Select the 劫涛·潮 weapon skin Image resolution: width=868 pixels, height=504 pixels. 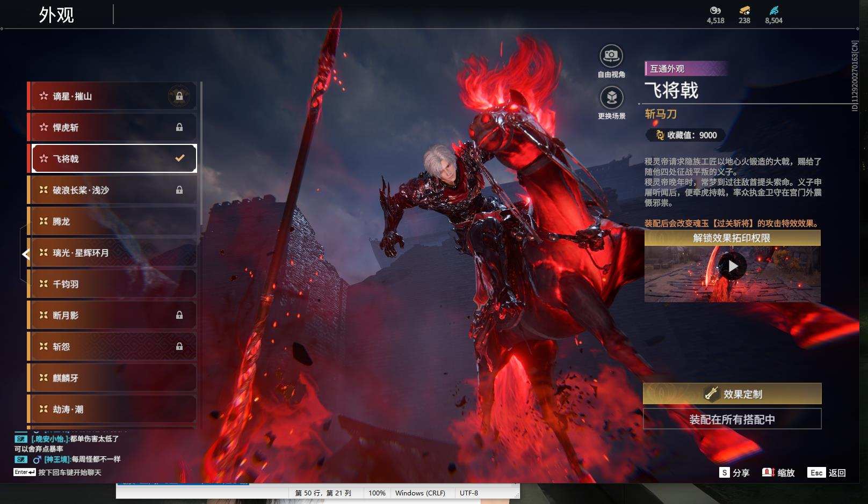112,409
